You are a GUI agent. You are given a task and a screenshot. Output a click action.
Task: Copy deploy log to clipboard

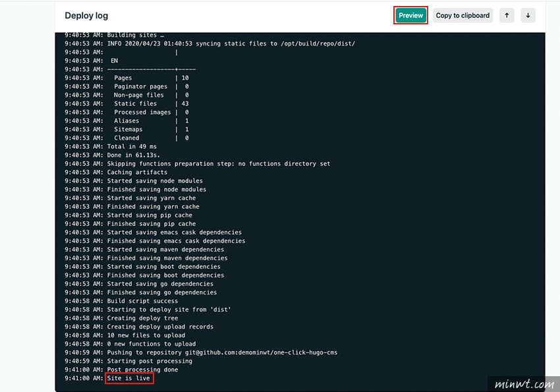[x=462, y=15]
